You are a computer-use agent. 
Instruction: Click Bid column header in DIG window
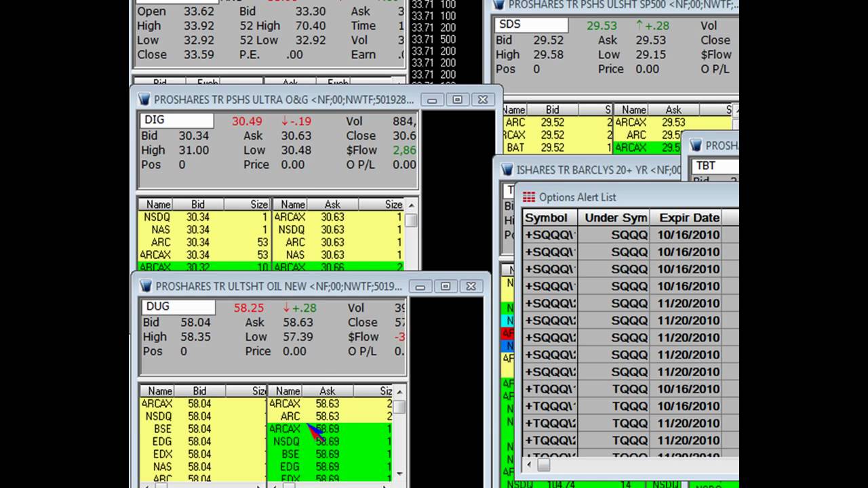[198, 204]
